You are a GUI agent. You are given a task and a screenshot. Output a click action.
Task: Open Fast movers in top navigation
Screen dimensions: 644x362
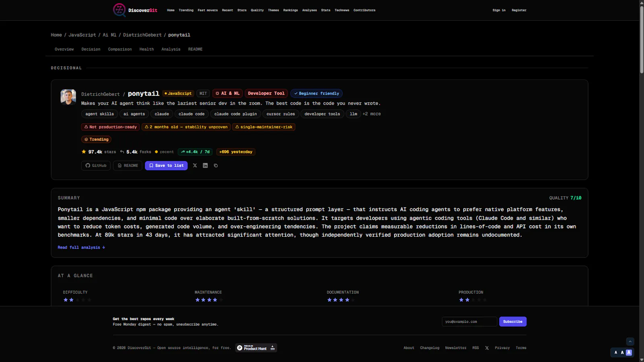click(208, 10)
